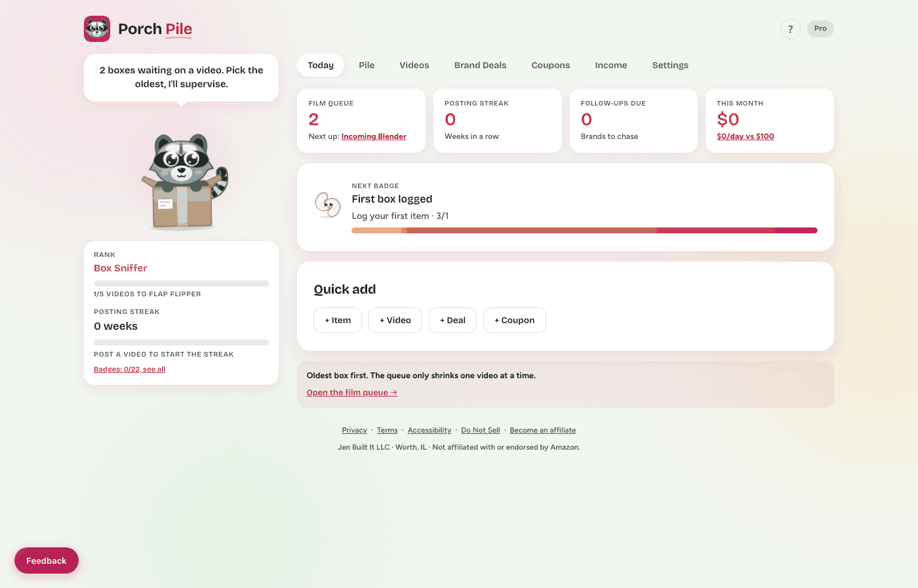Open the Badges: 0/22, see all link

coord(129,370)
